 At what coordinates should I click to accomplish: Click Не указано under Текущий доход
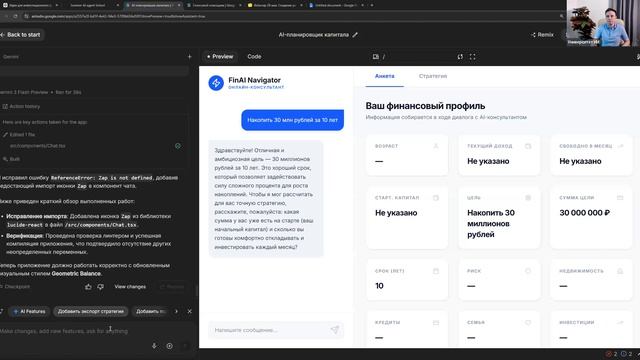(488, 161)
